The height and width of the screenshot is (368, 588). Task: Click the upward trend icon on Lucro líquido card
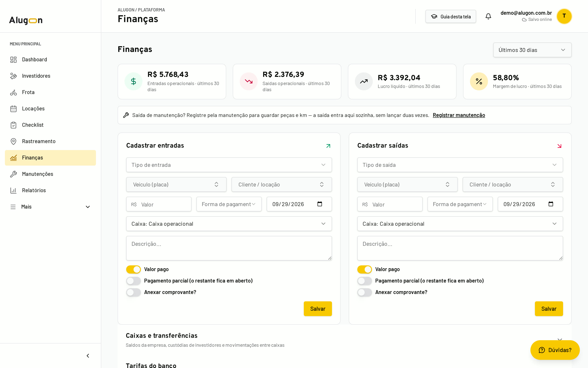[x=364, y=81]
